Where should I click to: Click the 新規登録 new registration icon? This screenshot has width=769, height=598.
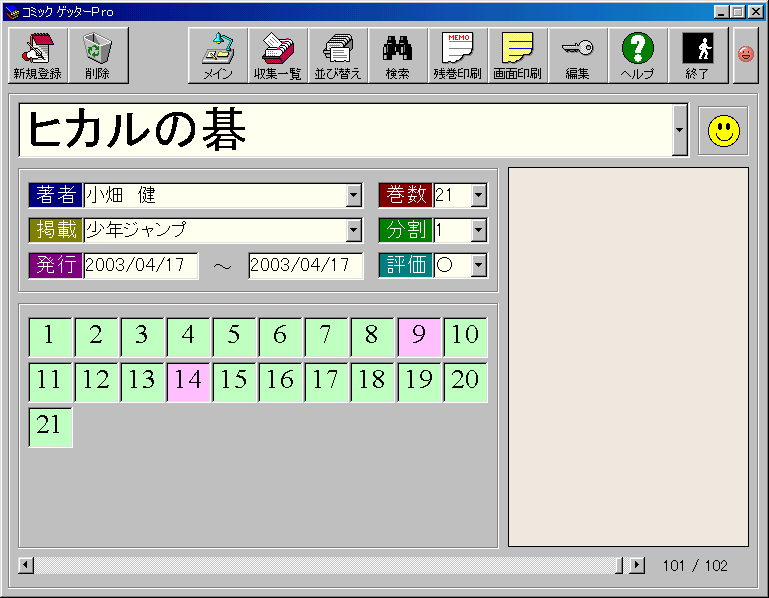point(38,55)
